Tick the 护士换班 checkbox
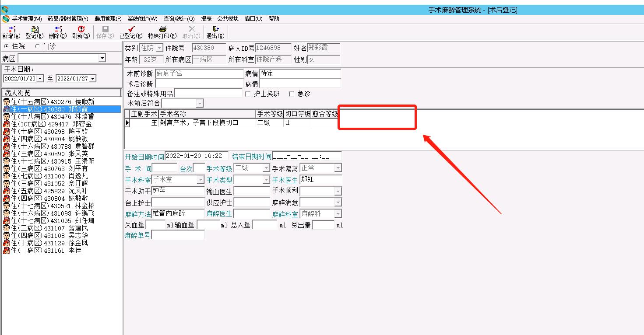This screenshot has height=335, width=644. tap(248, 94)
